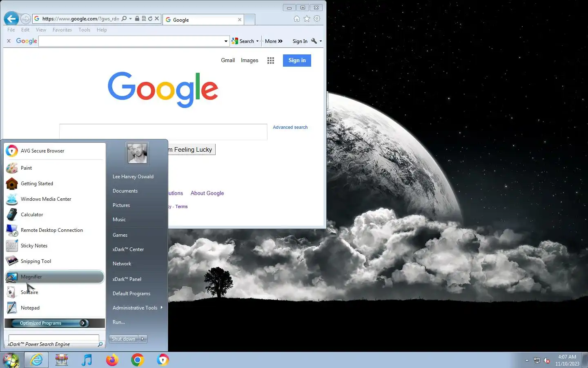
Task: Click the blue Sign in button
Action: pos(297,60)
